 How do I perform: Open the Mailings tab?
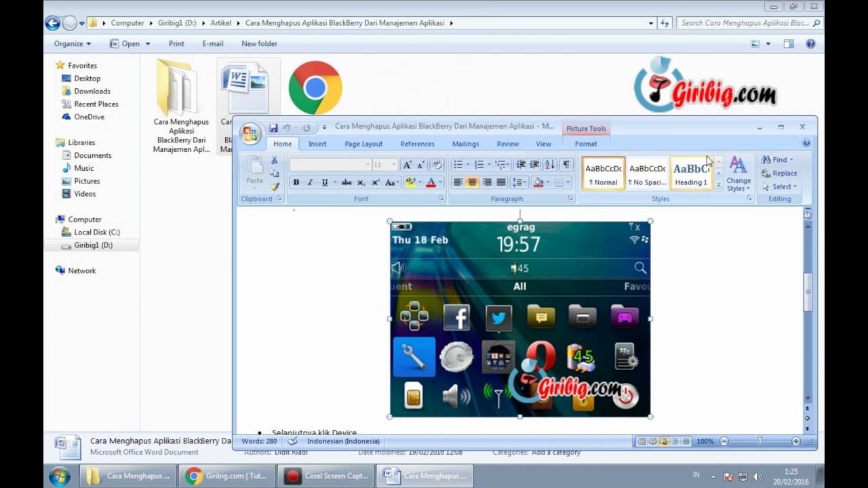click(x=465, y=144)
